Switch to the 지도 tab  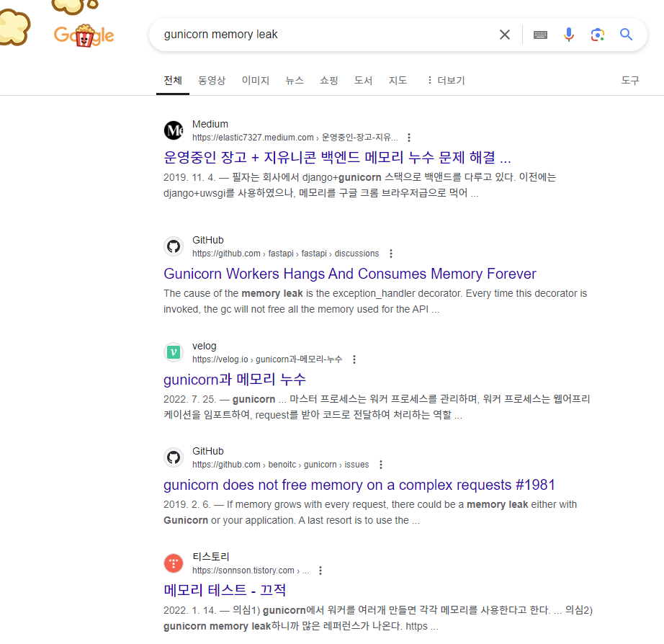tap(398, 81)
